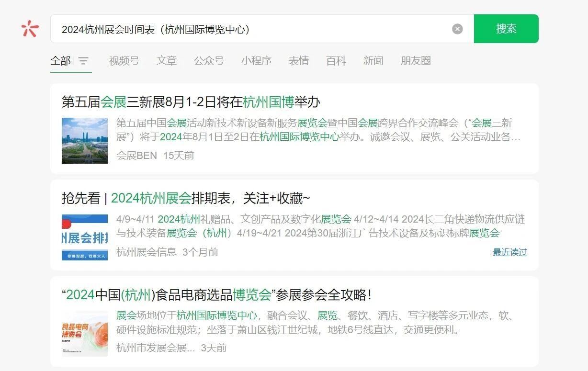The image size is (588, 371).
Task: Click the 杭州市发展会展... source name
Action: [x=156, y=348]
